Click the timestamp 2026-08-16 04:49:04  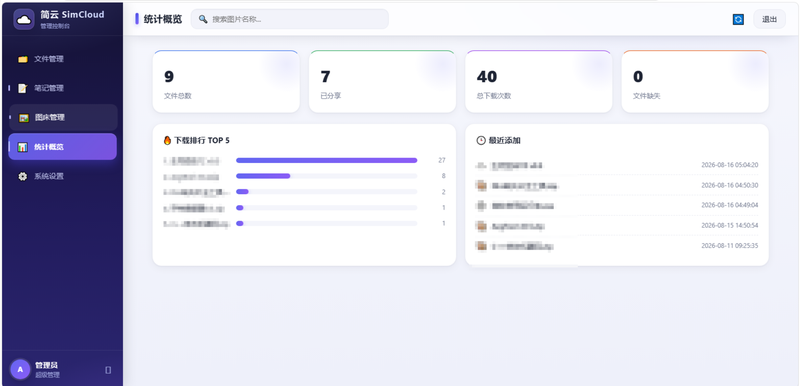(730, 205)
